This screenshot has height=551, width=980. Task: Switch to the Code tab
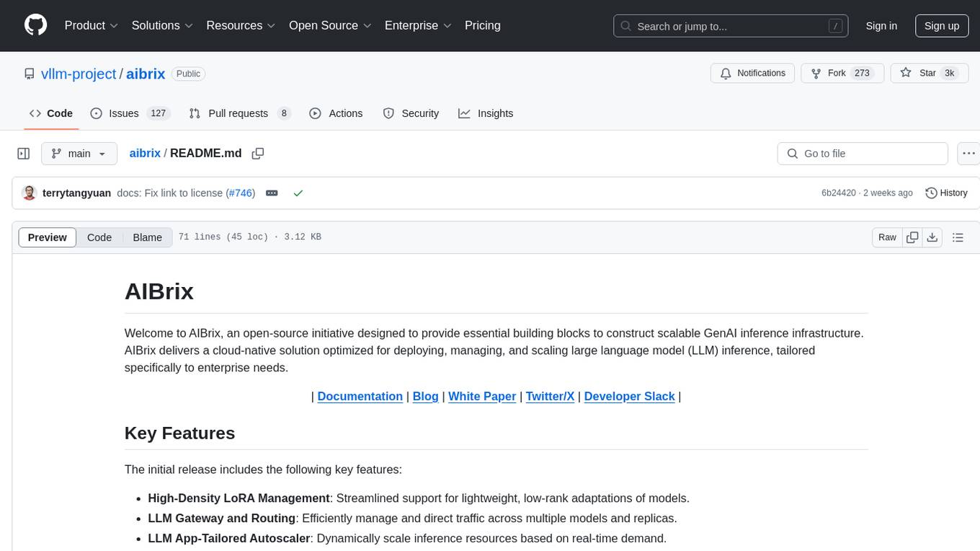pyautogui.click(x=50, y=113)
